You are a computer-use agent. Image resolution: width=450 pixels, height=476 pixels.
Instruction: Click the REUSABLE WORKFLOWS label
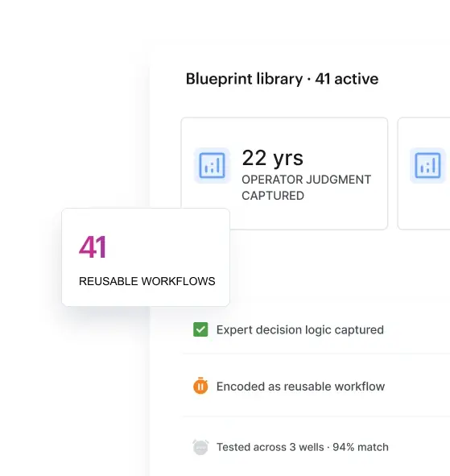pos(147,281)
